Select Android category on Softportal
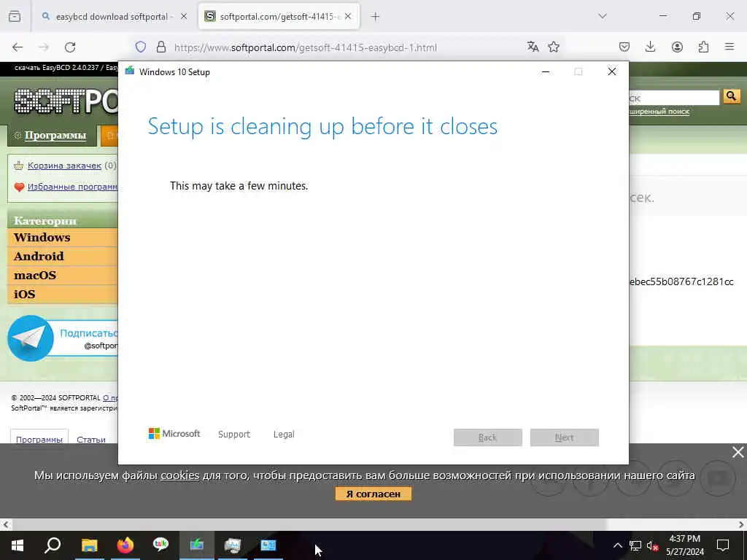Image resolution: width=747 pixels, height=560 pixels. click(x=39, y=256)
